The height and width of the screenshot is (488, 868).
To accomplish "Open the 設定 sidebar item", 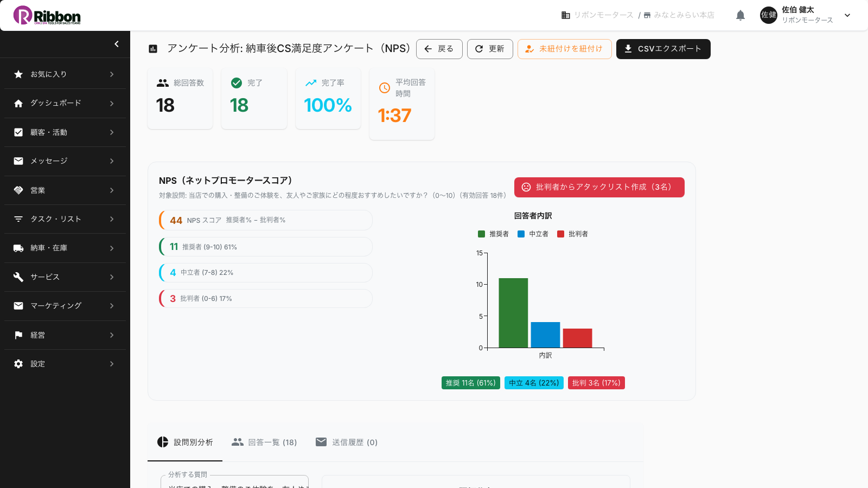I will (65, 364).
